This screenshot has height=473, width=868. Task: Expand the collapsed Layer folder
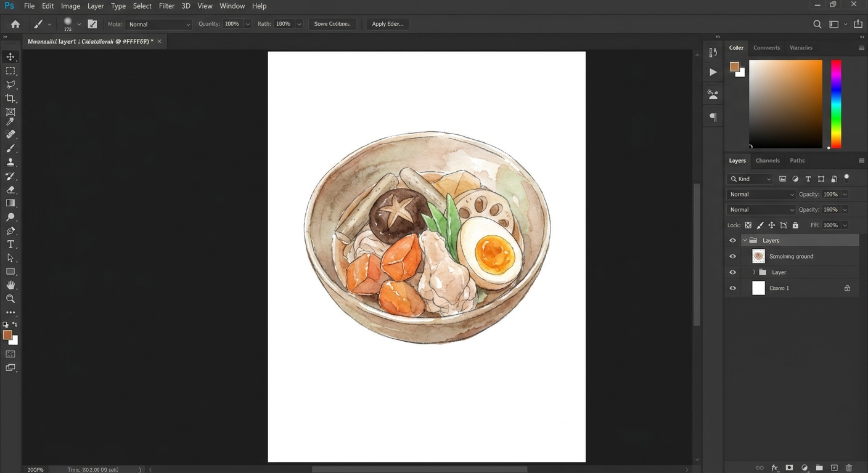point(754,272)
